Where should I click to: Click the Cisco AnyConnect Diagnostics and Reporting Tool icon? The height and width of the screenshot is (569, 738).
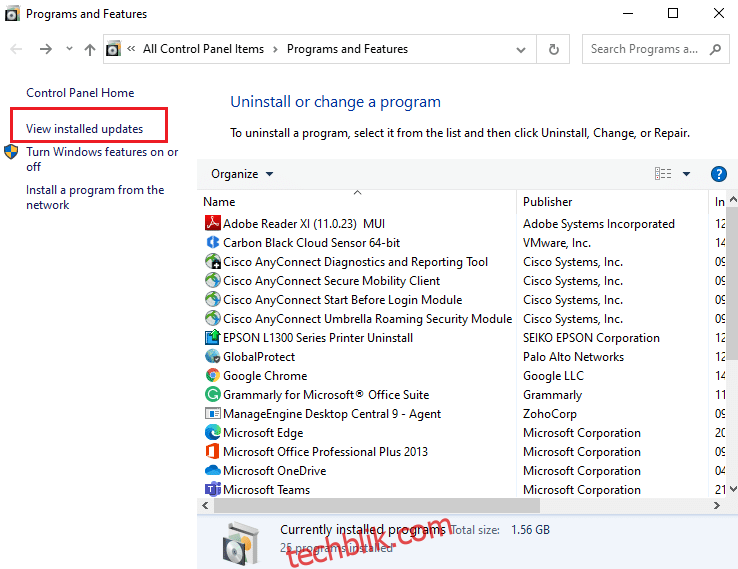point(213,261)
